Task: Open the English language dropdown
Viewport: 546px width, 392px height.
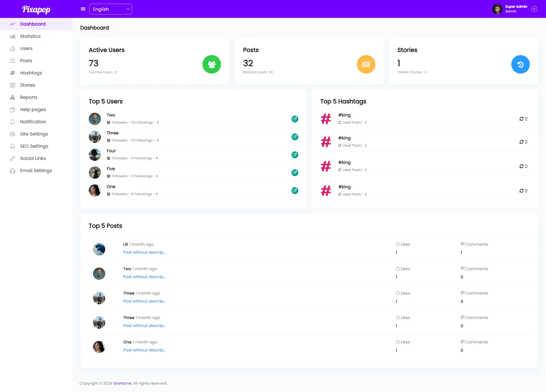Action: (111, 9)
